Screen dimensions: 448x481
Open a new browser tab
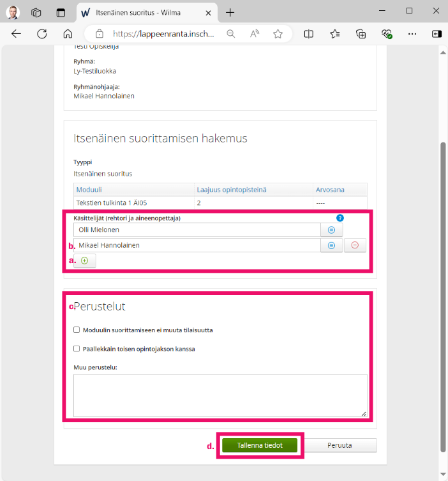coord(230,13)
